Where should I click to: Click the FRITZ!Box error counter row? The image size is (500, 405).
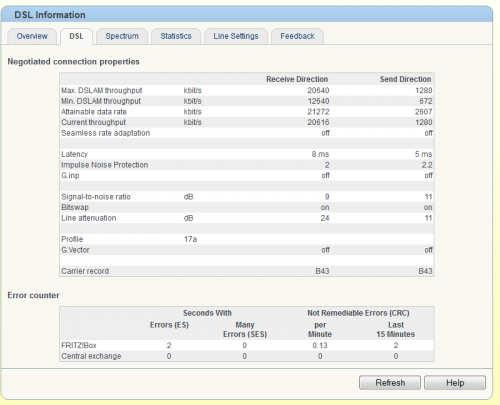[x=247, y=346]
